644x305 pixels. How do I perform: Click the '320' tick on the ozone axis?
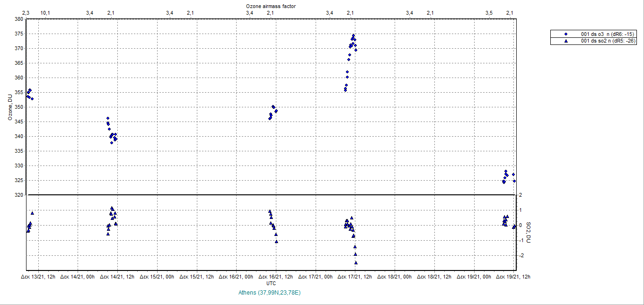pyautogui.click(x=19, y=195)
